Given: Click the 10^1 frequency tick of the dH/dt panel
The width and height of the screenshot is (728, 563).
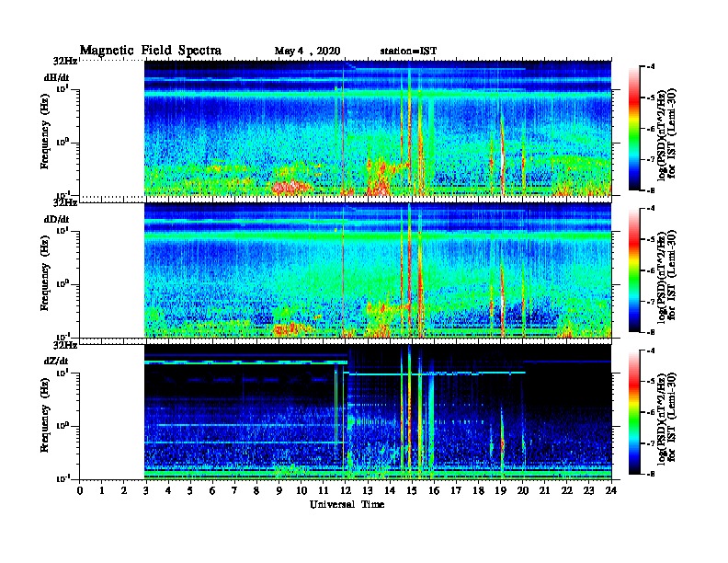Looking at the screenshot, I should coord(63,88).
